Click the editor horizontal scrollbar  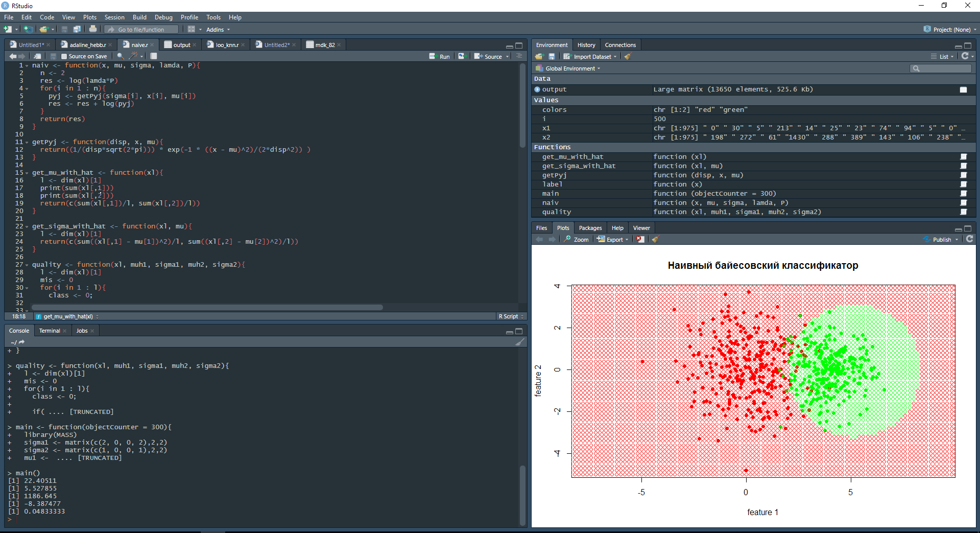point(207,307)
